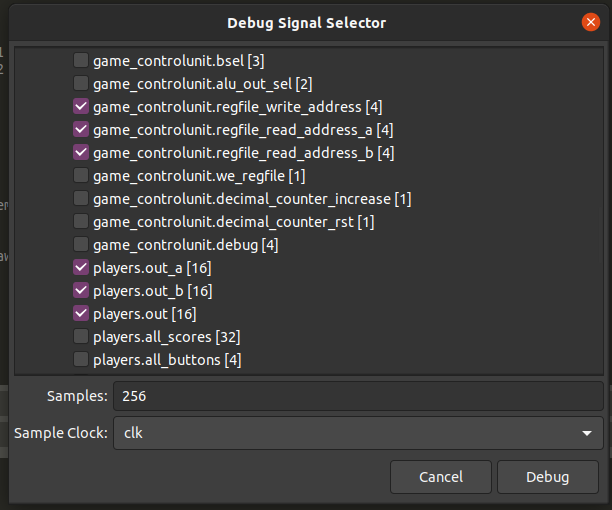The height and width of the screenshot is (510, 612).
Task: Deselect regfile_read_address_a checkbox
Action: pos(81,129)
